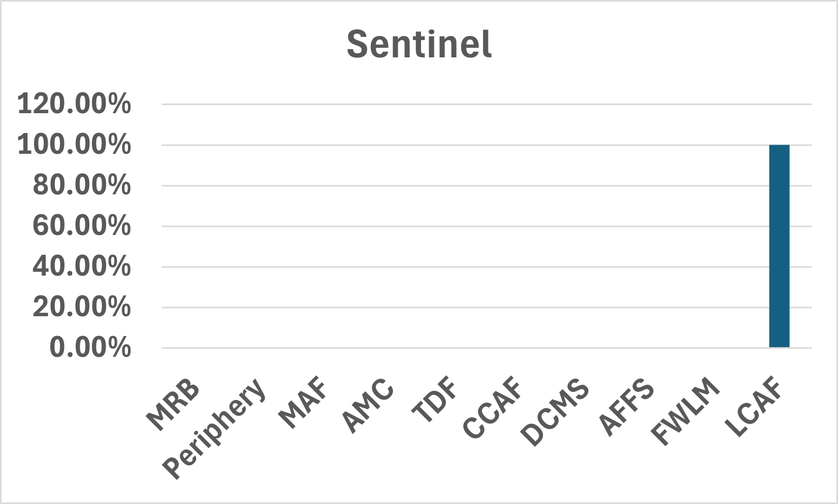Click the AFFS axis label
838x504 pixels.
coord(626,408)
